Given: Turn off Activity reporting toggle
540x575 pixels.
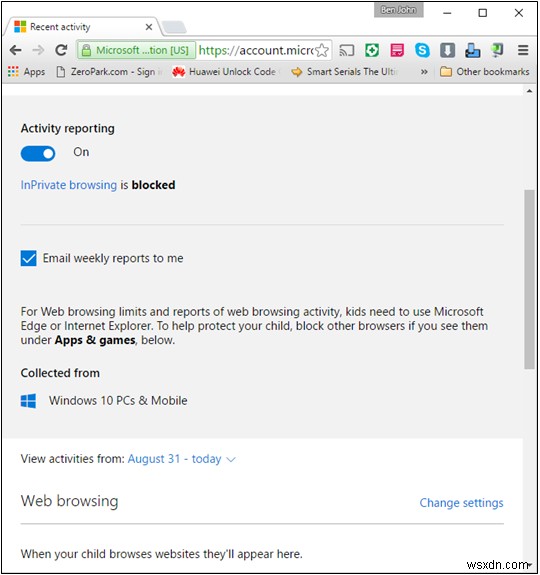Looking at the screenshot, I should pos(38,154).
